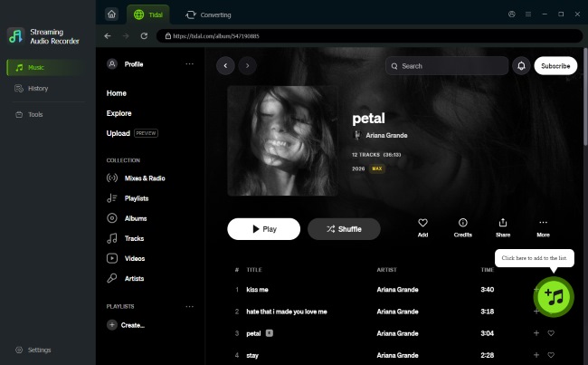Click the Subscribe button

[x=555, y=66]
